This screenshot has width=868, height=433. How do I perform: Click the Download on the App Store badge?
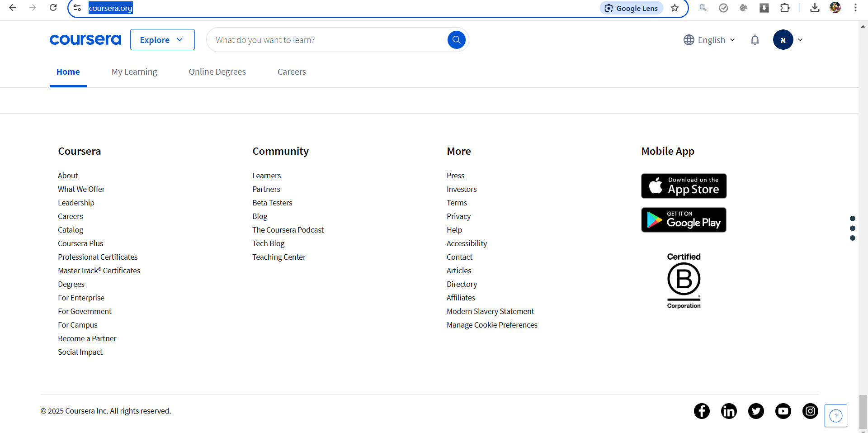[x=684, y=186]
